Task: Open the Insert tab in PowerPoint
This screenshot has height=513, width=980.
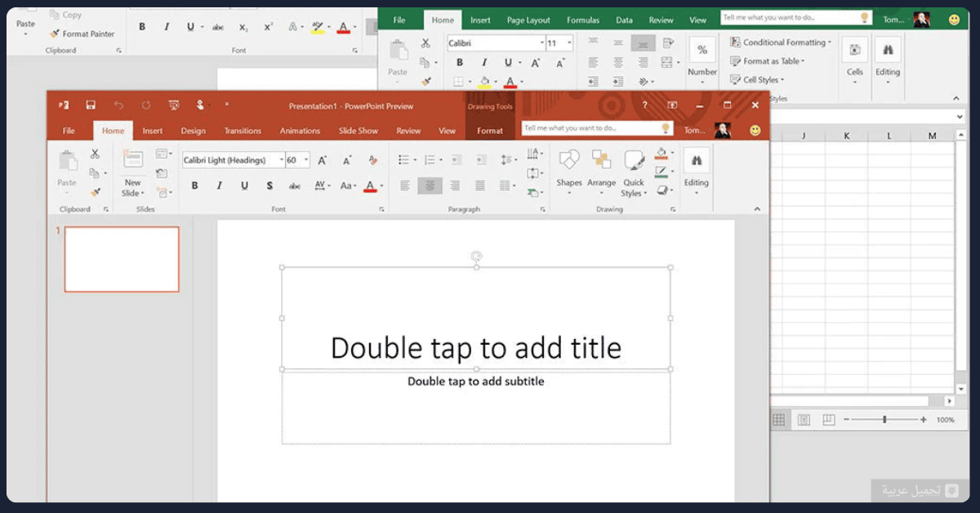Action: point(153,131)
